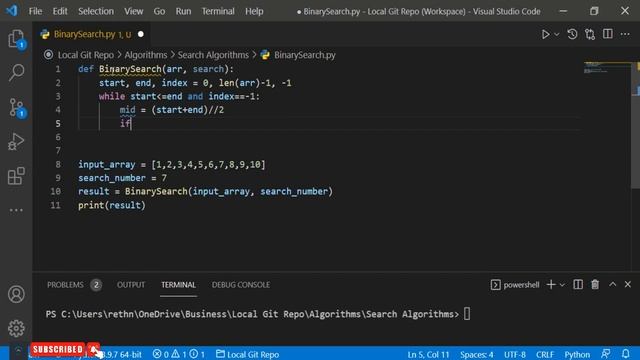Open the timeline history icon in editor toolbar
Viewport: 640px width, 360px height.
(x=572, y=34)
